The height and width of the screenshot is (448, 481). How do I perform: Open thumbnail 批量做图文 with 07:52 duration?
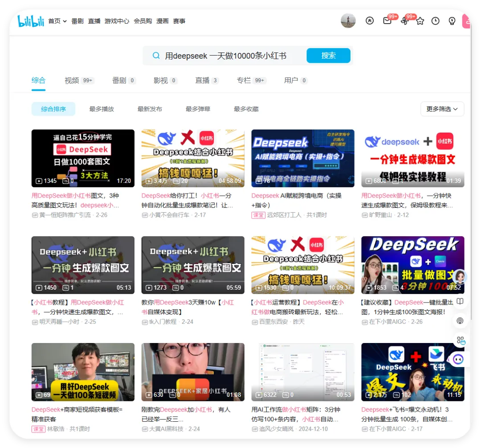[x=412, y=265]
